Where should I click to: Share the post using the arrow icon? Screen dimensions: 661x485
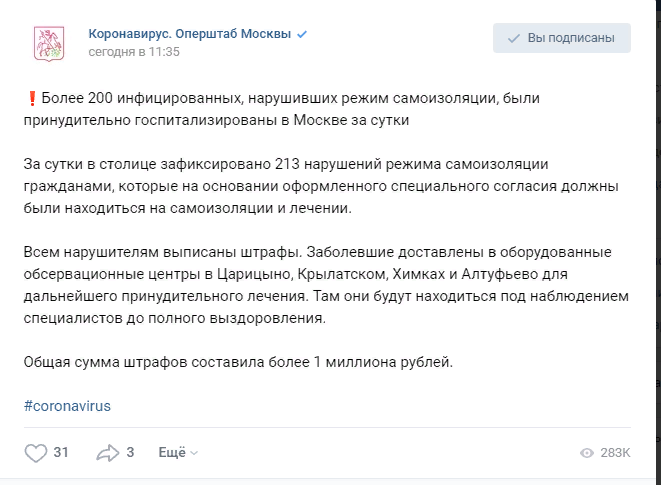[108, 453]
